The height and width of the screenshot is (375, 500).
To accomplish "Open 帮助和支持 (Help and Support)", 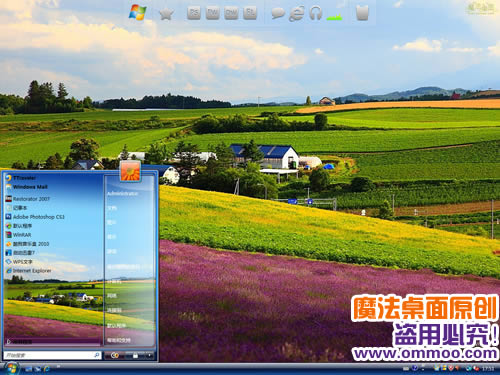I will click(119, 340).
